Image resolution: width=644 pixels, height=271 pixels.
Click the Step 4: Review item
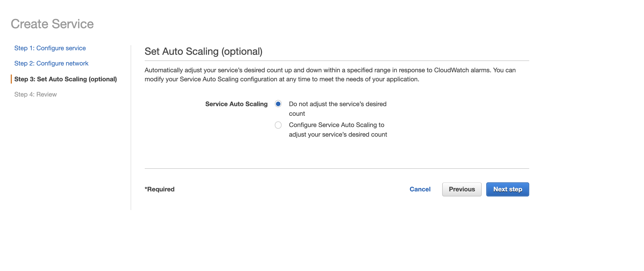(35, 94)
